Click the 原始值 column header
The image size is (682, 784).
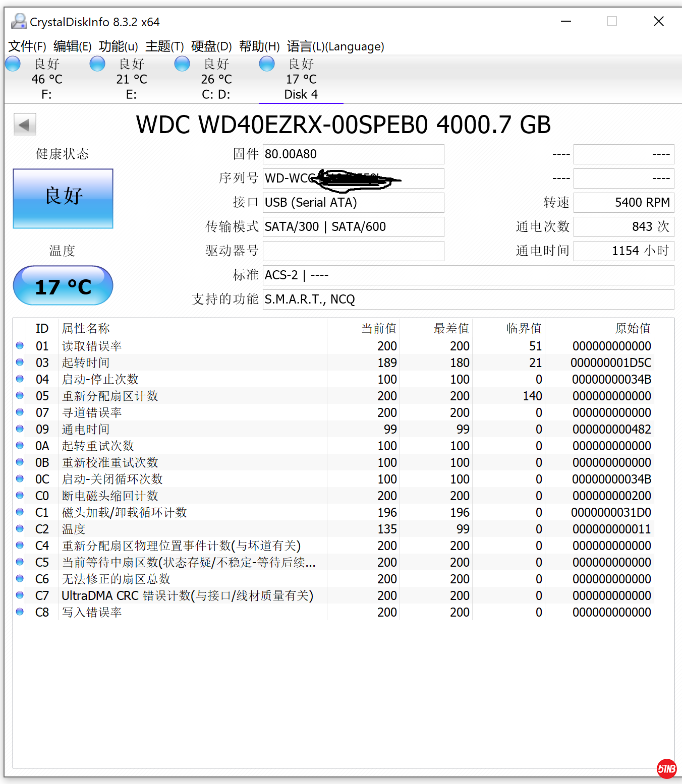tap(633, 329)
